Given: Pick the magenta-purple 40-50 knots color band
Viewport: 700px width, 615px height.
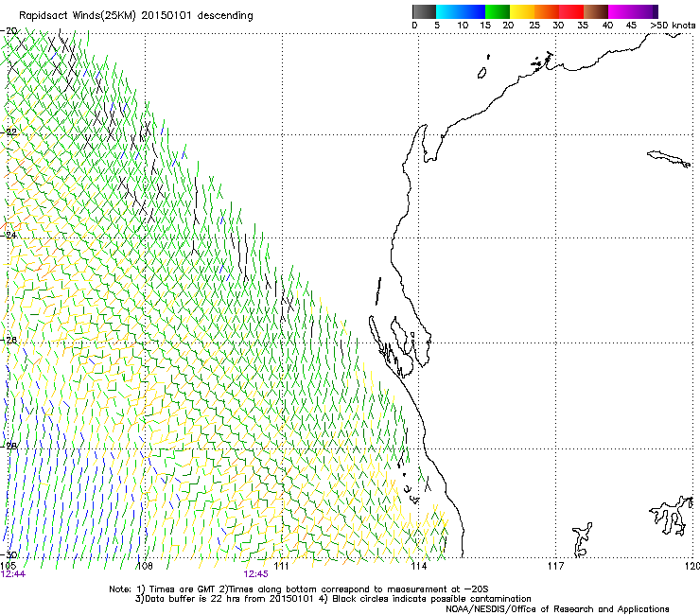Looking at the screenshot, I should [633, 11].
